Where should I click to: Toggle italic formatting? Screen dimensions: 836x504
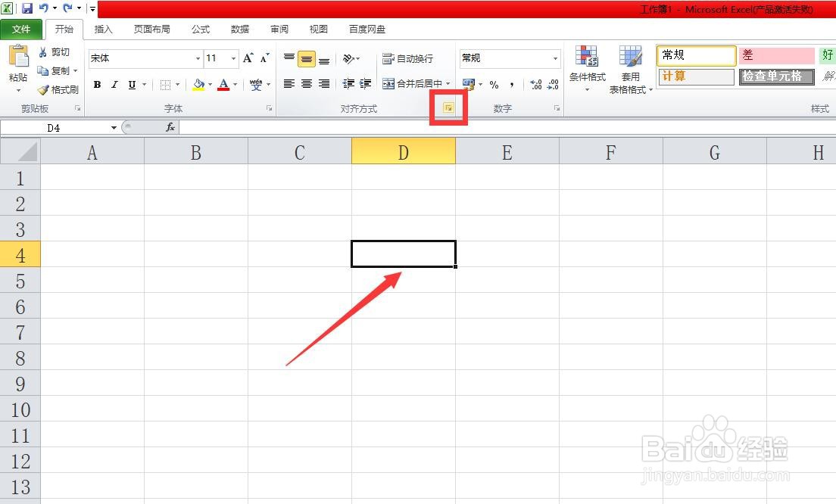pos(114,84)
